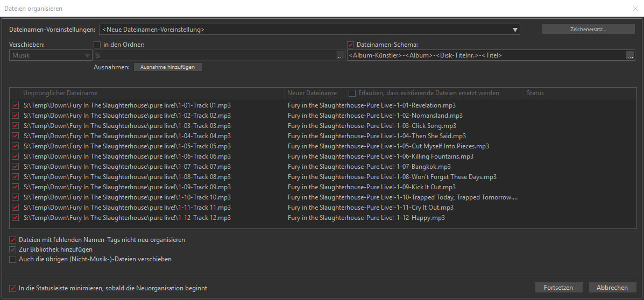Toggle 'Erlauben, dass existierende Dateien ersetzt werden'
This screenshot has width=644, height=300.
pos(352,93)
